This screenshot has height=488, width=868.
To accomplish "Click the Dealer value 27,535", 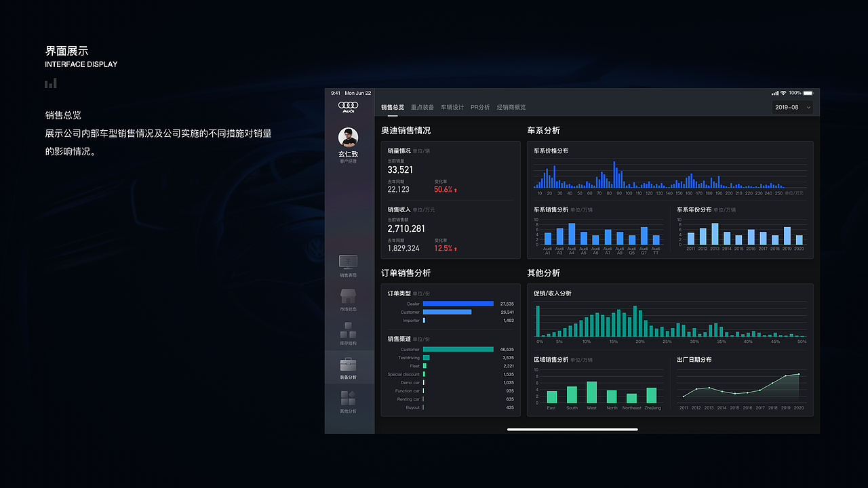I will click(x=507, y=304).
